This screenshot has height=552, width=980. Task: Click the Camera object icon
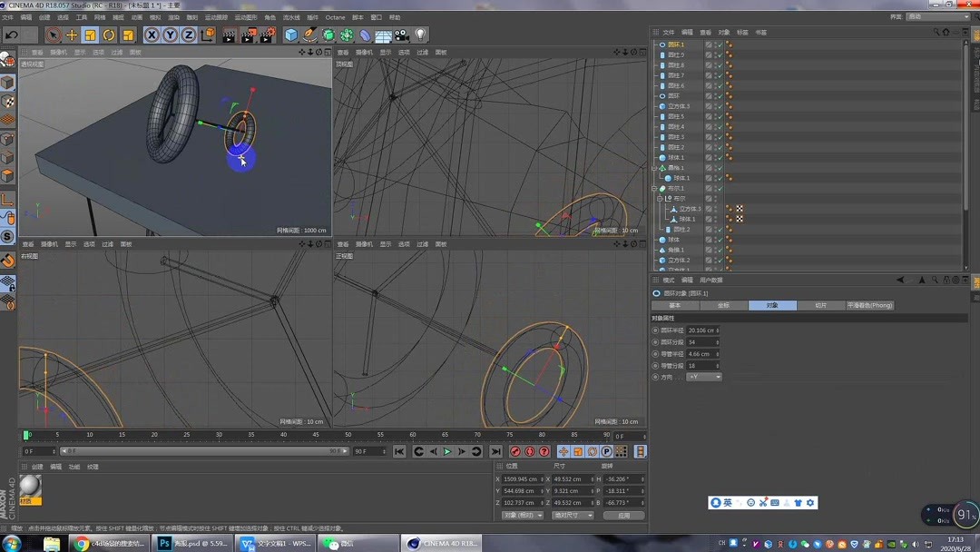[x=402, y=35]
